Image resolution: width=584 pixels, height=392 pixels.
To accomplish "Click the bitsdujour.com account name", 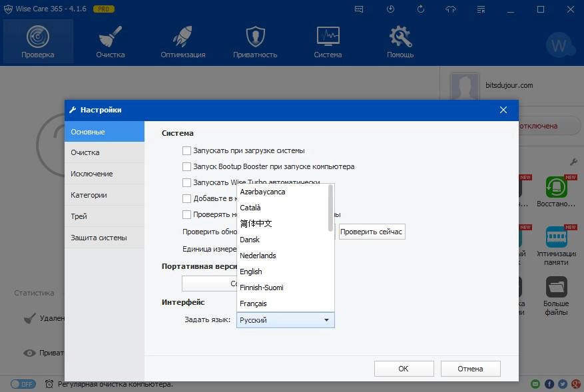I will (509, 85).
